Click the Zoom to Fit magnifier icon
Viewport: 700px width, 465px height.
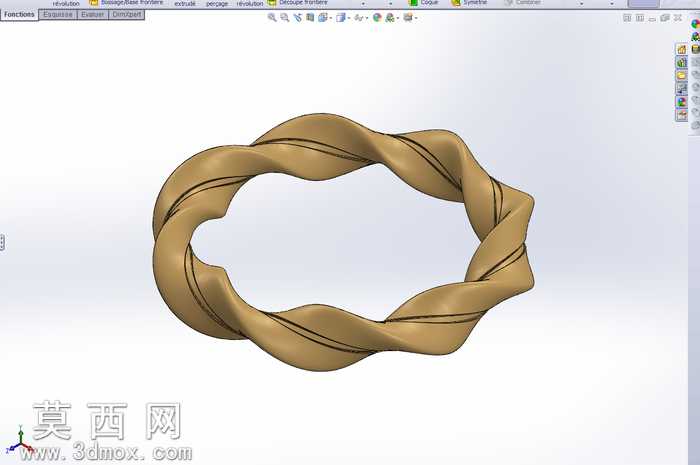(x=272, y=18)
